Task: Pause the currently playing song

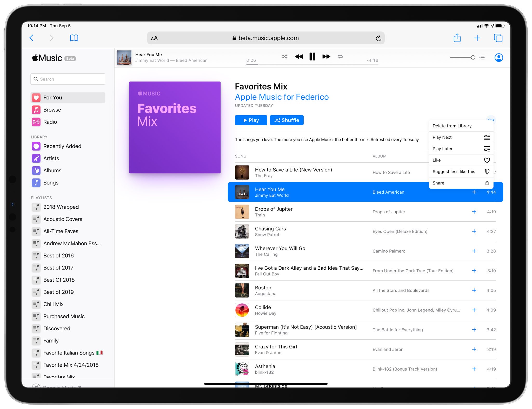Action: [312, 57]
